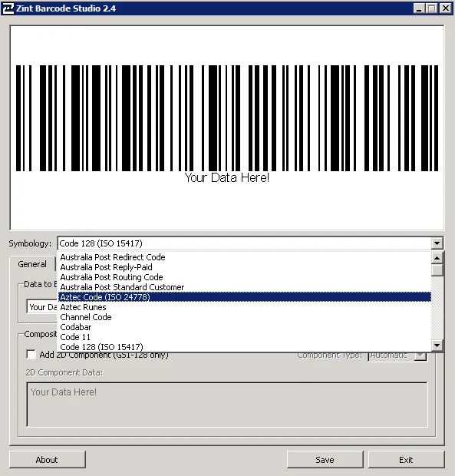Click the Zint app icon in title bar

[x=8, y=8]
